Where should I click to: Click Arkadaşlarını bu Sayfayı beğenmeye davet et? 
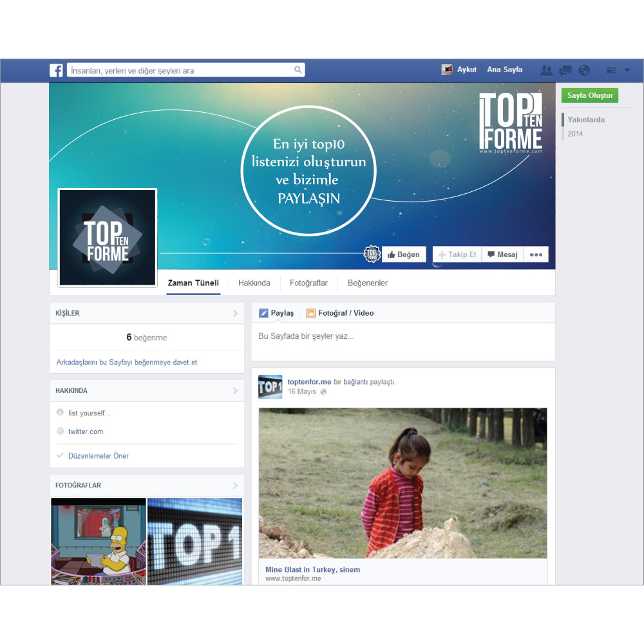tap(126, 362)
